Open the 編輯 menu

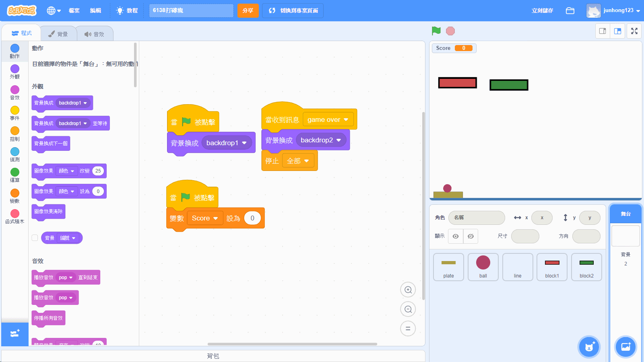pyautogui.click(x=95, y=11)
